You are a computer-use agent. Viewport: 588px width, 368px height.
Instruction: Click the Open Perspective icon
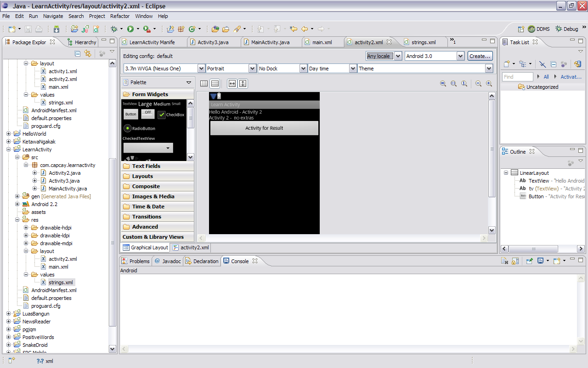521,29
